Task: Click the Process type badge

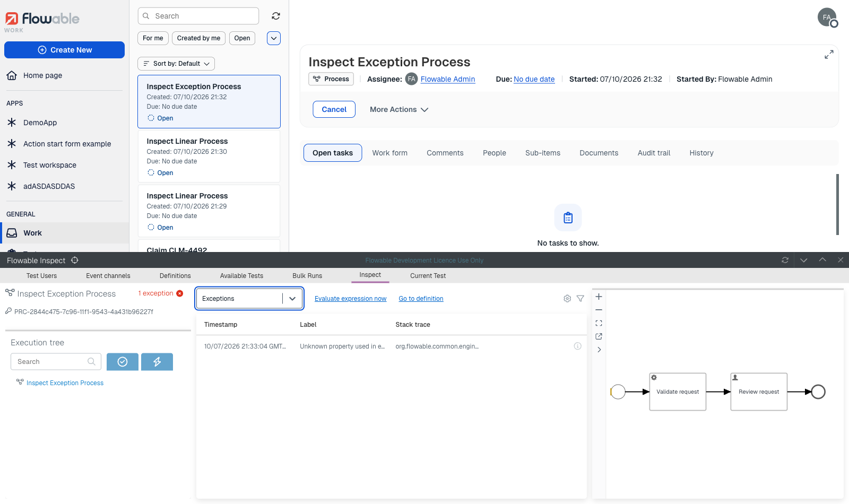Action: 331,79
